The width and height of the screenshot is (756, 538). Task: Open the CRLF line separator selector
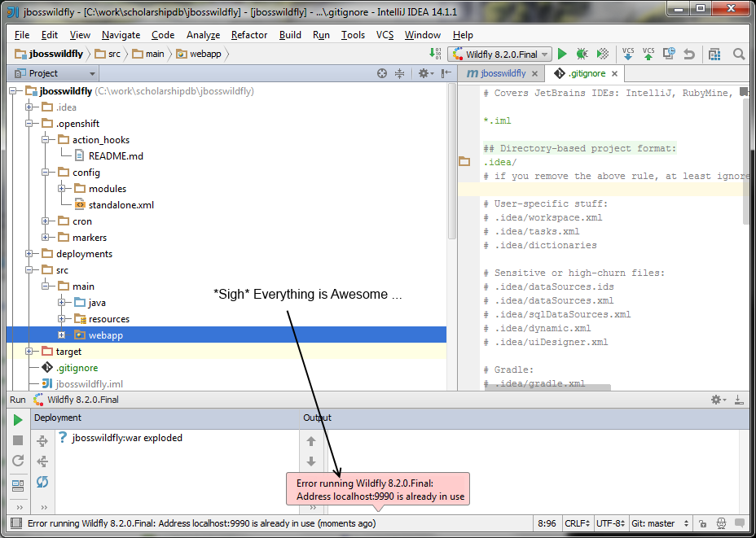click(x=577, y=523)
